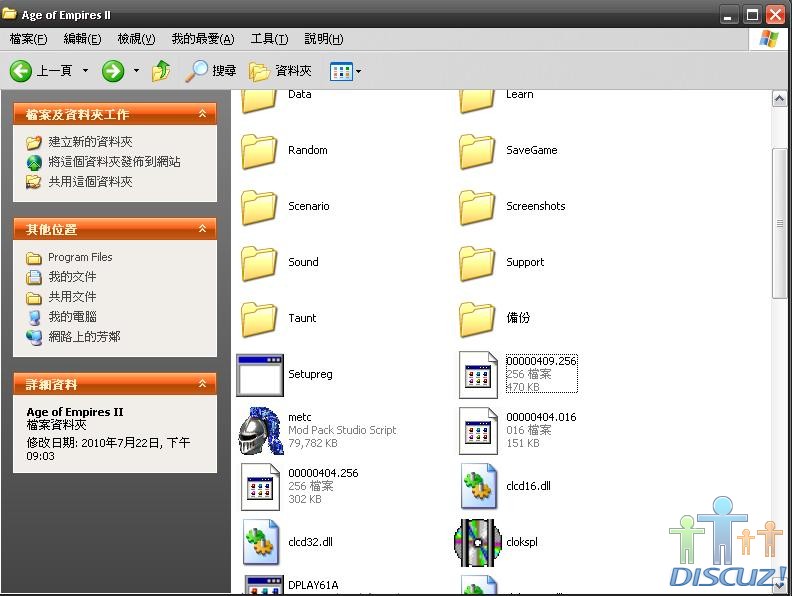
Task: Open the Forward button history dropdown arrow
Action: click(x=136, y=71)
